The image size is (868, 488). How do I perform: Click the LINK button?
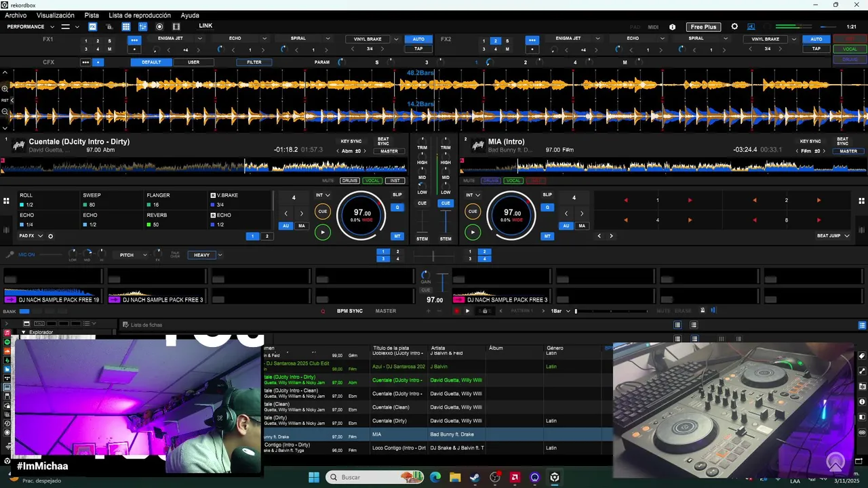click(x=205, y=26)
